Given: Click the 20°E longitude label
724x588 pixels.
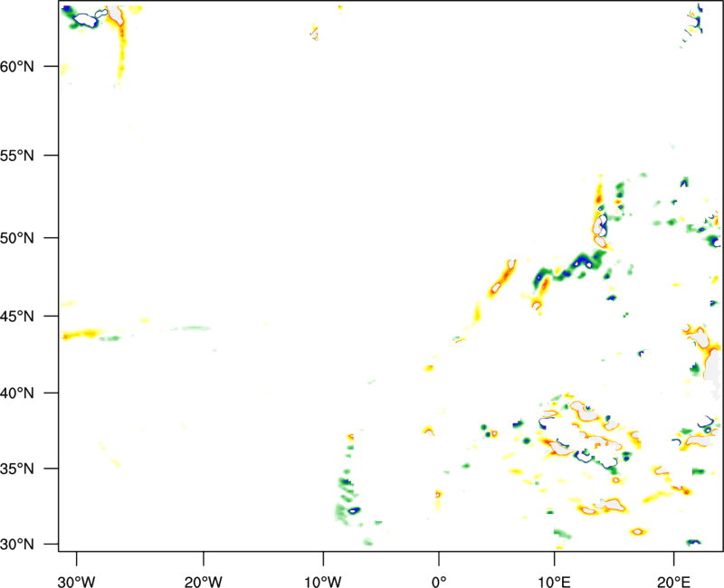Looking at the screenshot, I should click(673, 582).
